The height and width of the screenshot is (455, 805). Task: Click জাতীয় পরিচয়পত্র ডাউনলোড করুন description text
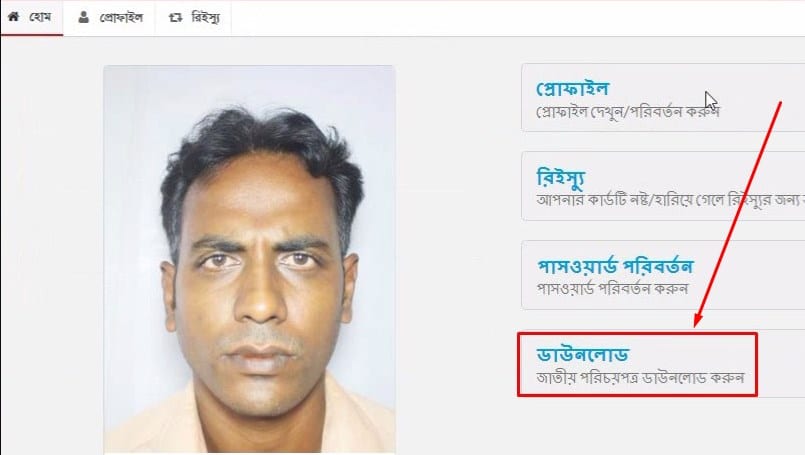click(640, 377)
